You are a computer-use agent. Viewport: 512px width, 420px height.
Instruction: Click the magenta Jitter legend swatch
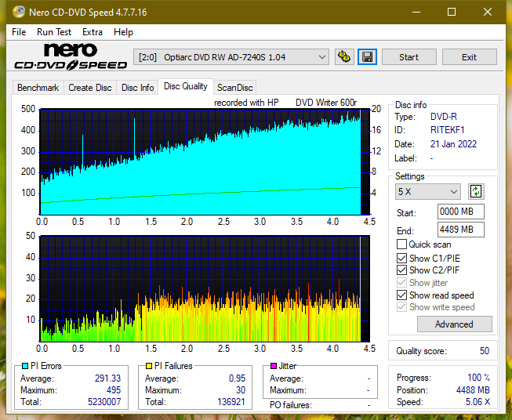274,366
